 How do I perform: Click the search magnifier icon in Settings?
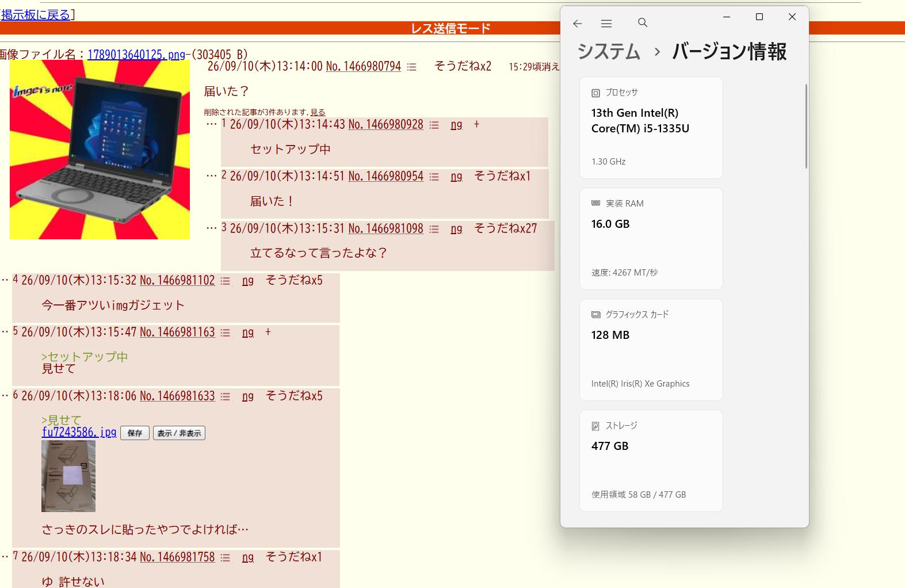[x=643, y=22]
